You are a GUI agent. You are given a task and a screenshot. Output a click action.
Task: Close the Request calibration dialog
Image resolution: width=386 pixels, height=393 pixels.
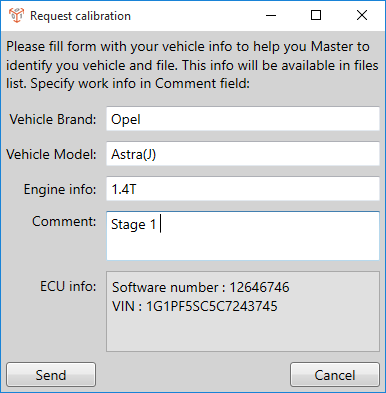(362, 15)
